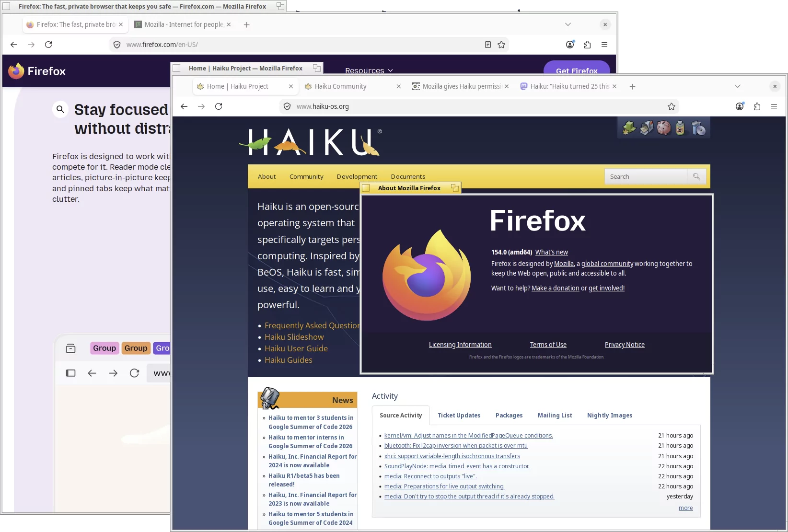Click the get involved! link
This screenshot has width=788, height=532.
(x=606, y=288)
